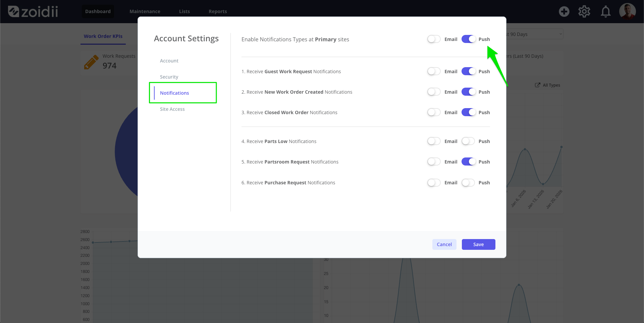The height and width of the screenshot is (323, 644).
Task: Click the All Types external link icon
Action: (x=537, y=85)
